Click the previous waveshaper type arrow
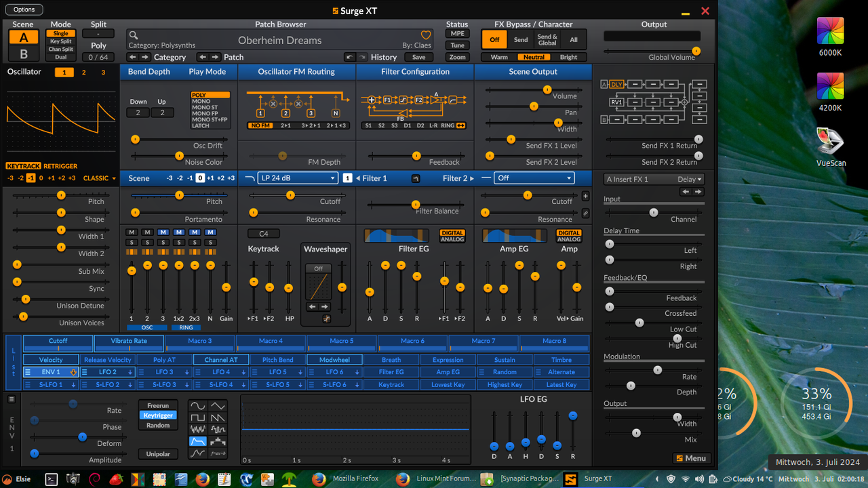This screenshot has width=868, height=488. pyautogui.click(x=313, y=306)
